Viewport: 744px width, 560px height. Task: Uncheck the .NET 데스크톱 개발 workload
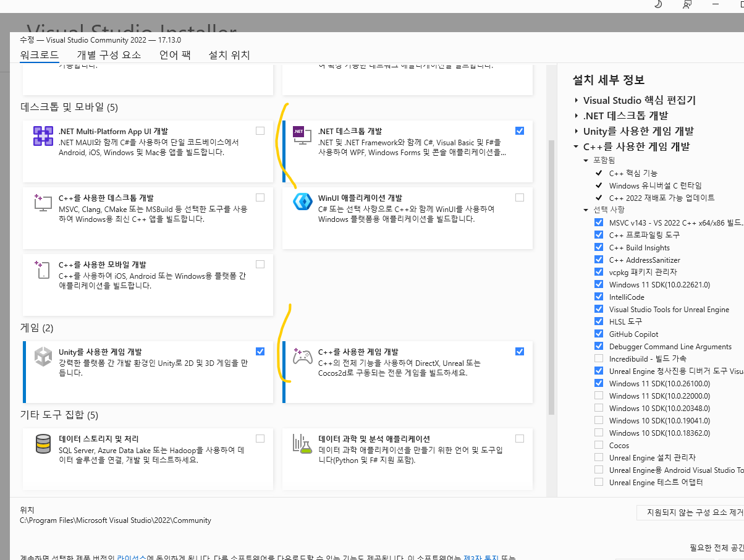click(519, 130)
